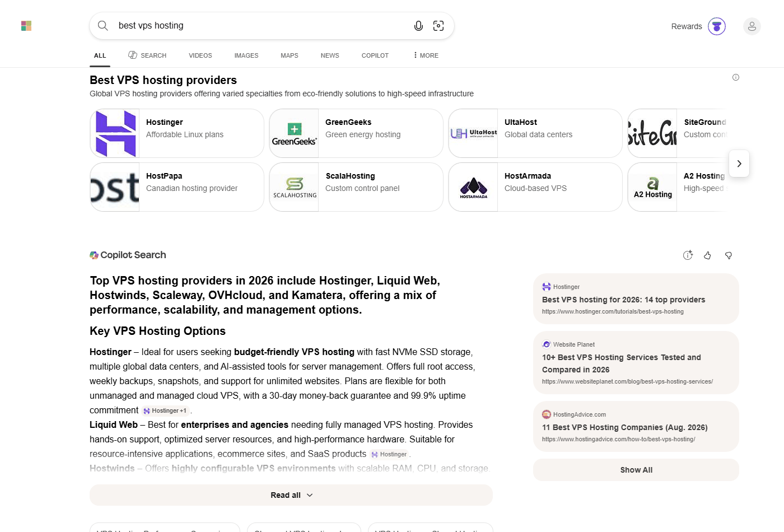Click the HostPapa provider name

[x=164, y=176]
